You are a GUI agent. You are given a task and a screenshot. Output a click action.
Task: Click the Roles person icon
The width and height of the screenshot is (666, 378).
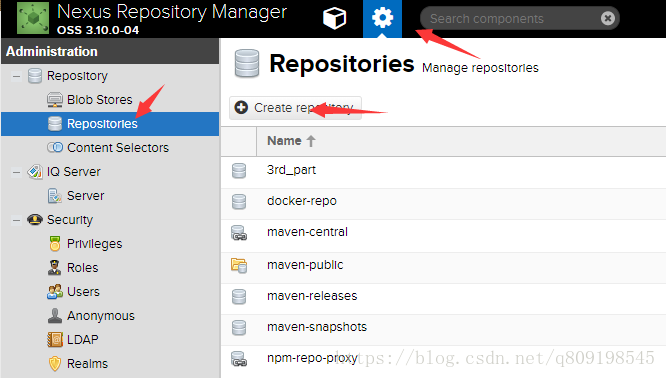(55, 268)
